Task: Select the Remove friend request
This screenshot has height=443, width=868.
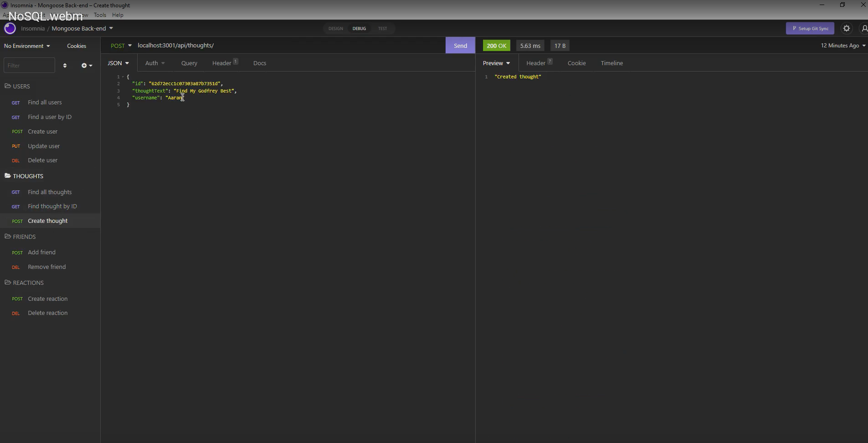Action: tap(50, 267)
